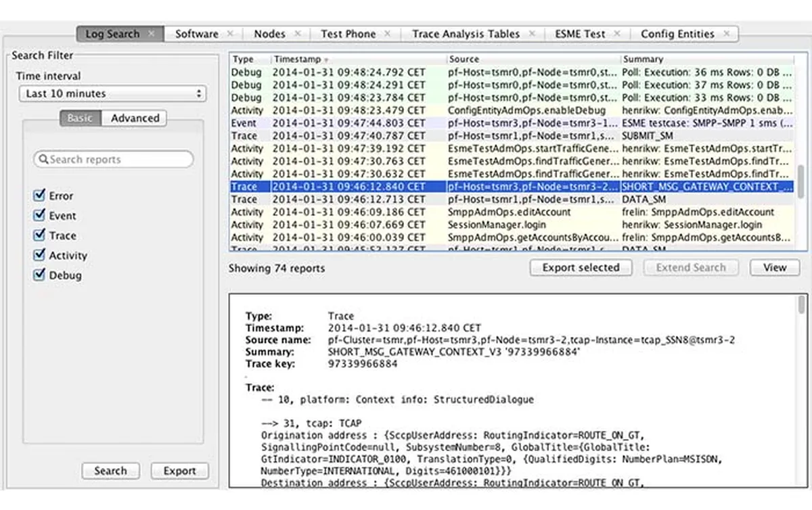Select the EsmeTestAdmOps.startTrafficGener... Activity row
This screenshot has height=510, width=812.
click(x=512, y=149)
